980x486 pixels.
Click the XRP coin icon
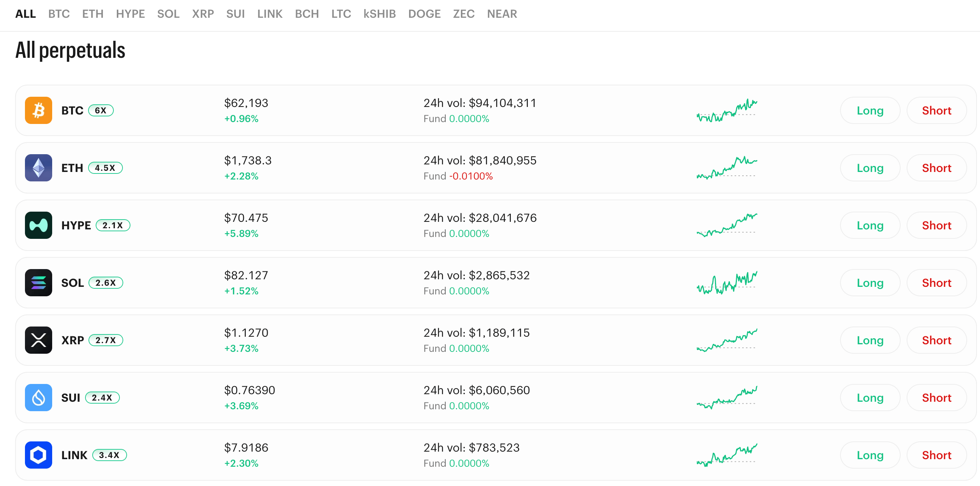pos(39,340)
